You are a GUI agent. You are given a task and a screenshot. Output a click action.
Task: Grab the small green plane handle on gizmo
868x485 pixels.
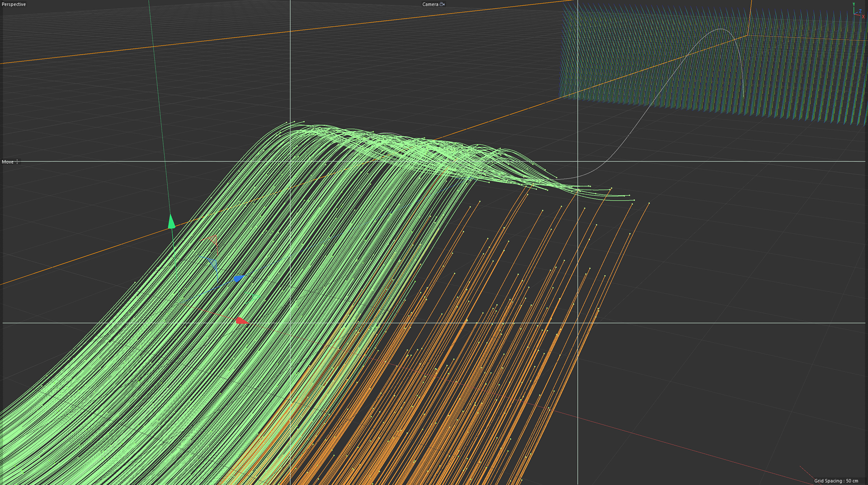[x=256, y=296]
